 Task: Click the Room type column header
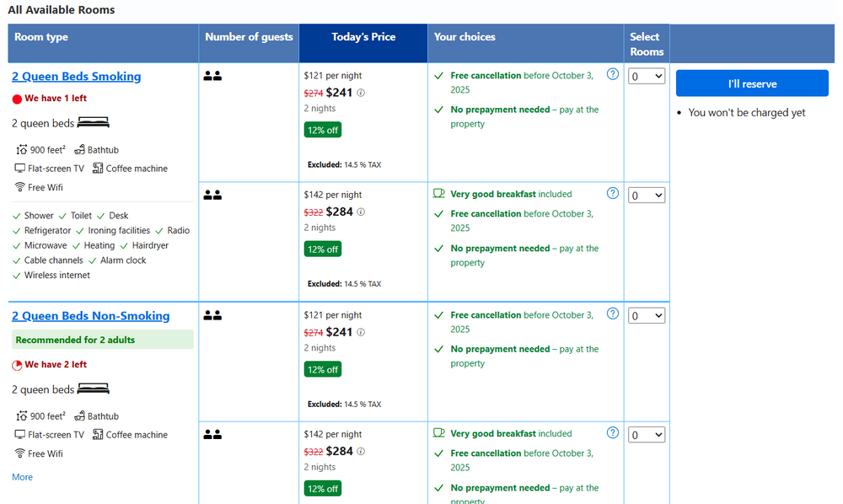[x=41, y=37]
